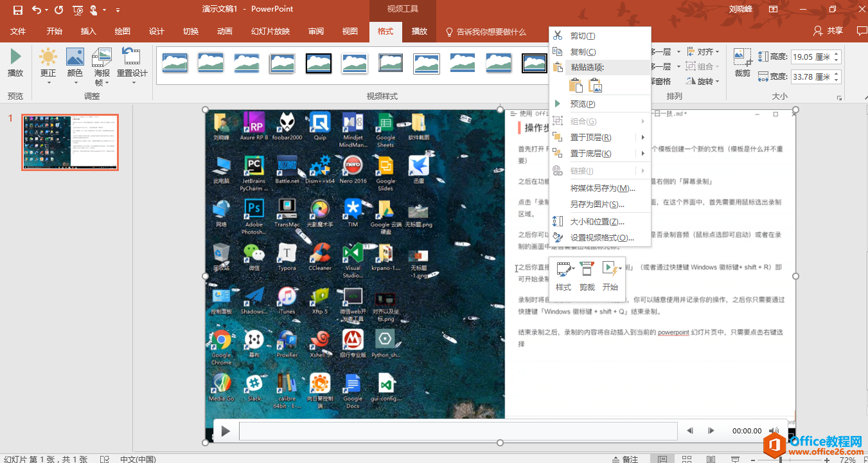The height and width of the screenshot is (463, 868).
Task: Choose 将媒体另存为 in the context menu
Action: [602, 188]
